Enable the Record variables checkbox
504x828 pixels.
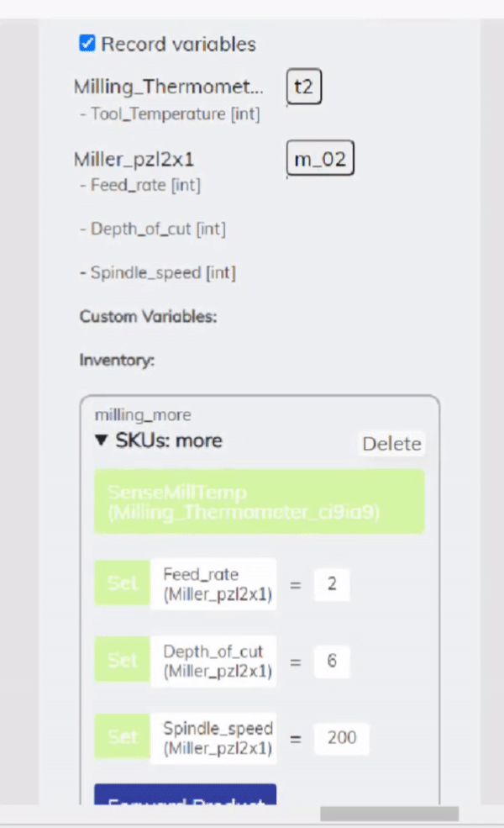click(87, 44)
